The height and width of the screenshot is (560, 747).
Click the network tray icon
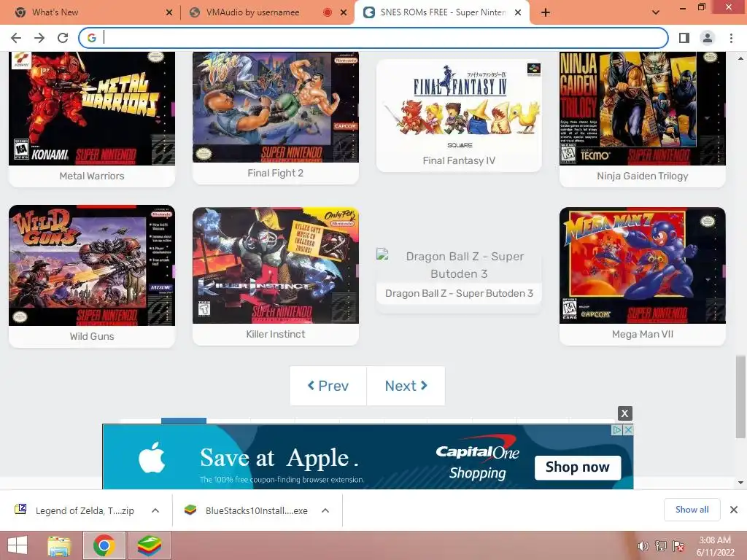pos(661,546)
